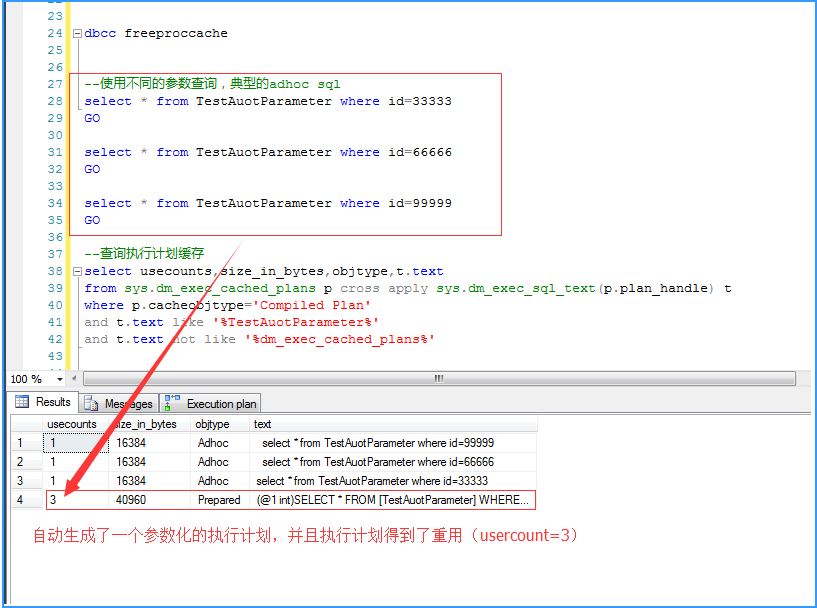Click the GO statement on line 29
817x608 pixels.
92,118
